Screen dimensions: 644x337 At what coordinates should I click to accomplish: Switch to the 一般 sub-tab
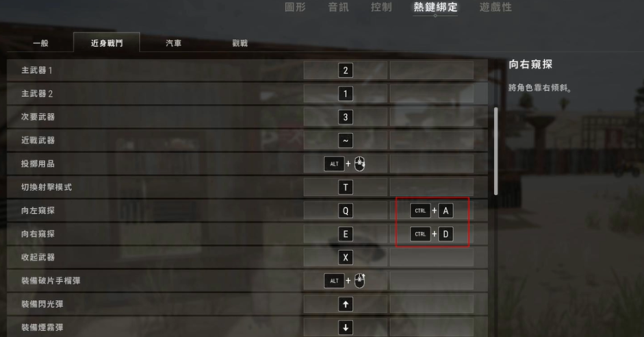[40, 43]
